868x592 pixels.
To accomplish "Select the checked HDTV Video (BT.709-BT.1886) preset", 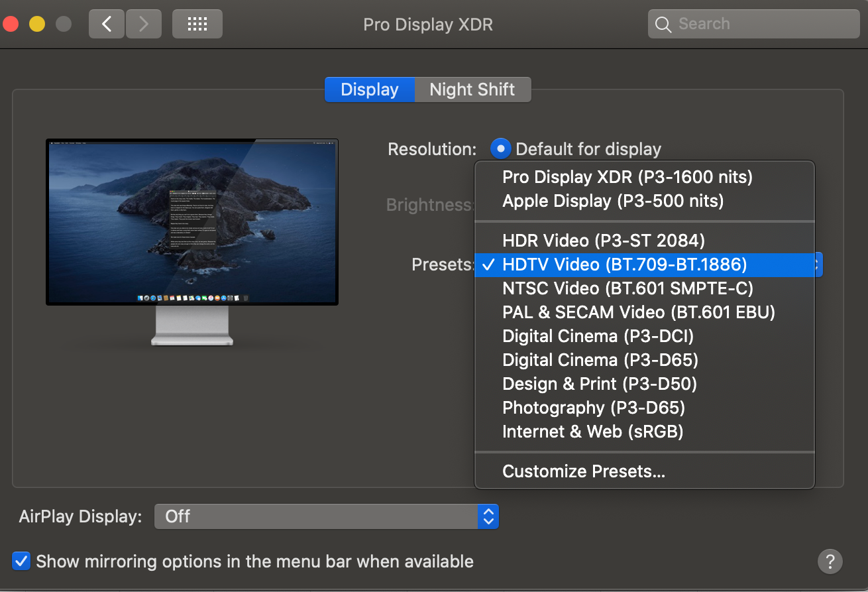I will [x=645, y=265].
